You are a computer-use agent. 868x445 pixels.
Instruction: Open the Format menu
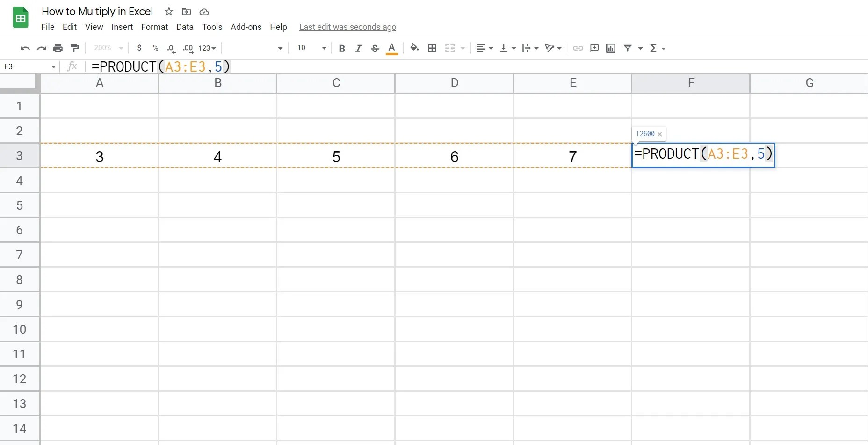point(154,27)
